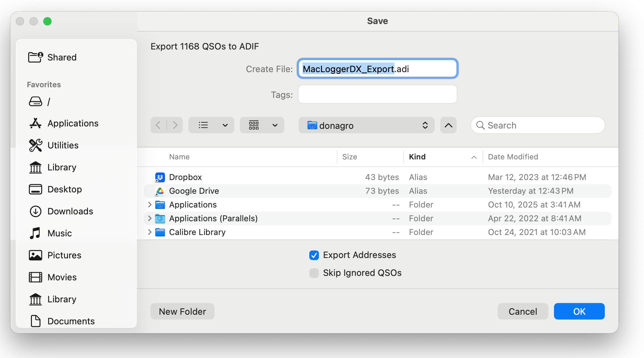Viewport: 644px width, 358px height.
Task: Expand the Applications folder row
Action: pos(149,205)
